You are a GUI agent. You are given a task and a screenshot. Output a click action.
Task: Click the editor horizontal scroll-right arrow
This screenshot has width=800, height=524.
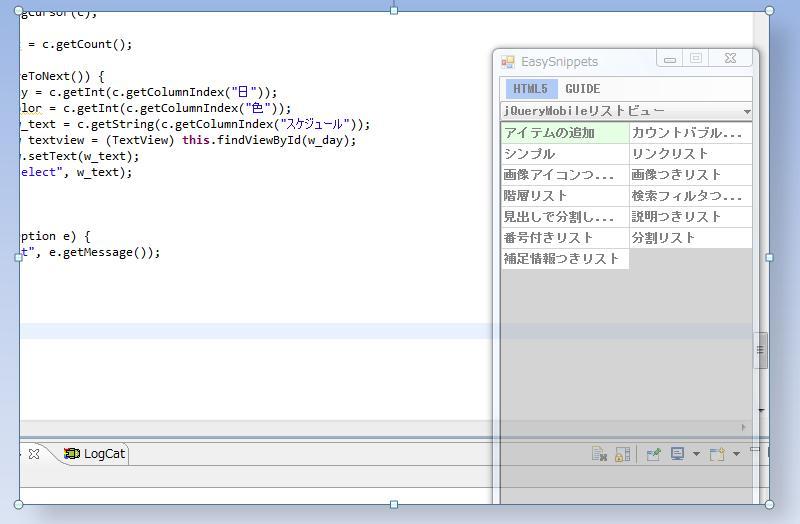[743, 428]
